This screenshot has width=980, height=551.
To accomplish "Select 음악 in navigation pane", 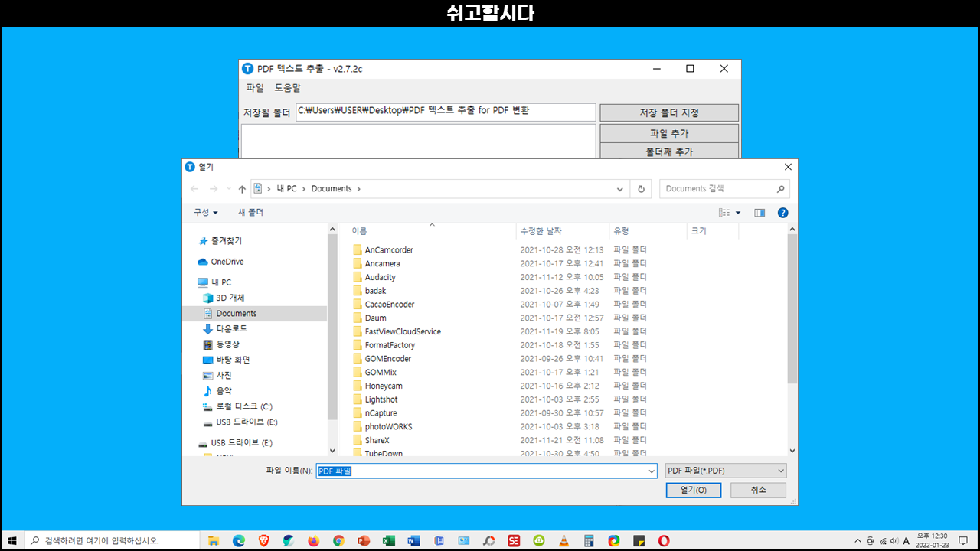I will (x=224, y=391).
